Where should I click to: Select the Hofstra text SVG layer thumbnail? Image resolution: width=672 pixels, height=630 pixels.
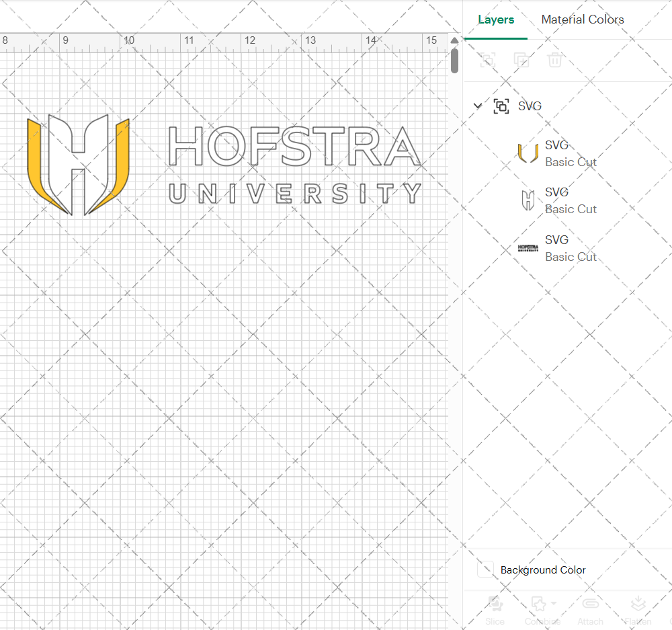pyautogui.click(x=528, y=247)
